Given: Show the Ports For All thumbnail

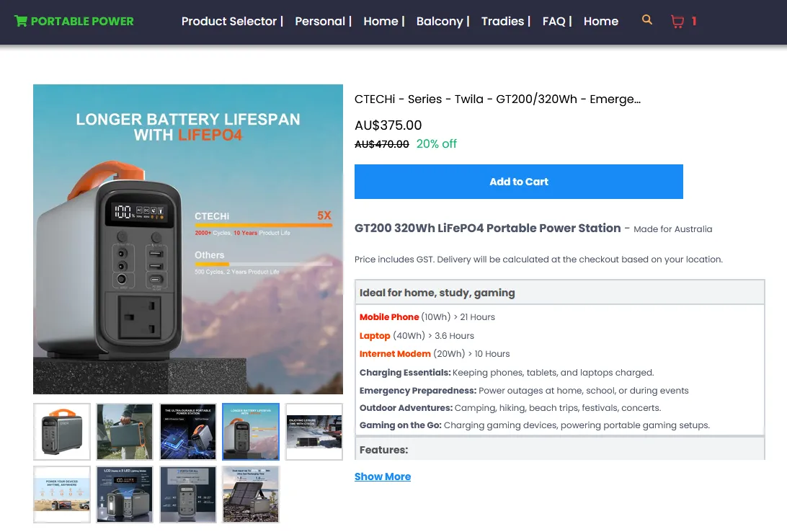Looking at the screenshot, I should [187, 495].
